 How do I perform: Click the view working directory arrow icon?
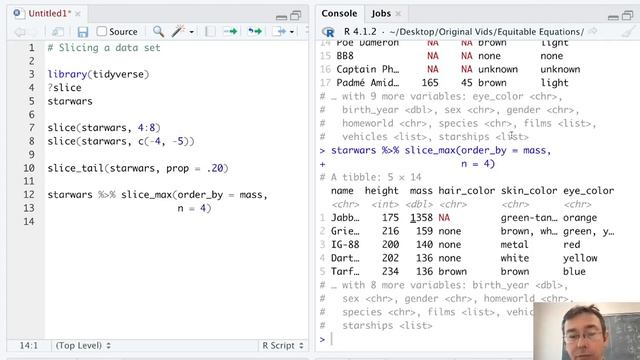click(593, 31)
